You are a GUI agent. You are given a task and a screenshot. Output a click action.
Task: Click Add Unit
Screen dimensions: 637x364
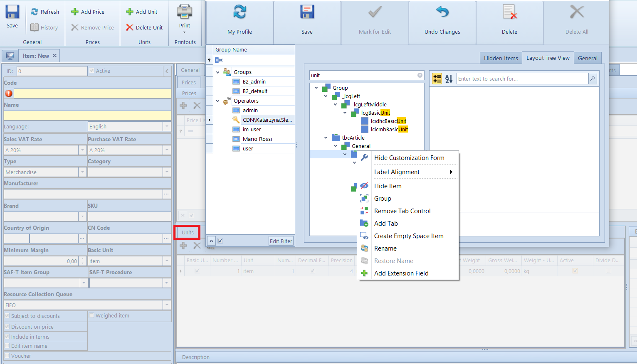click(x=141, y=12)
